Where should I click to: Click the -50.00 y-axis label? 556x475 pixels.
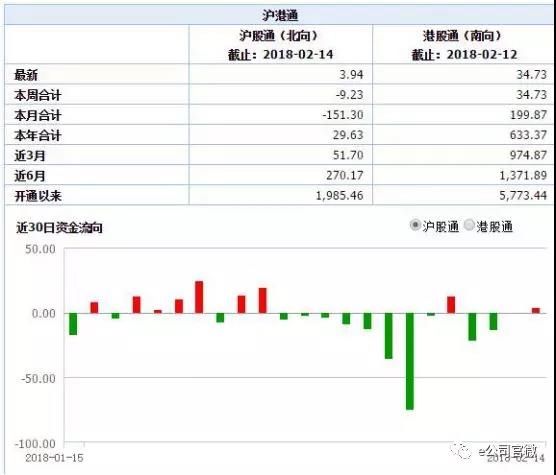38,379
